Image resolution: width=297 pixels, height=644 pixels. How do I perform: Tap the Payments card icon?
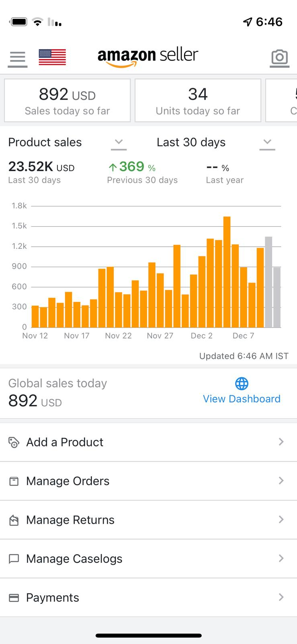14,598
